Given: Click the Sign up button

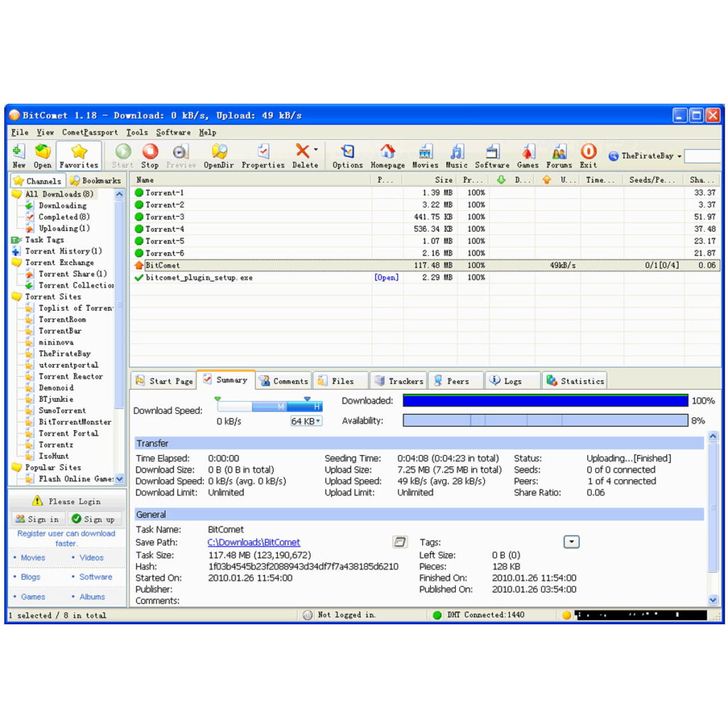Looking at the screenshot, I should coord(95,518).
